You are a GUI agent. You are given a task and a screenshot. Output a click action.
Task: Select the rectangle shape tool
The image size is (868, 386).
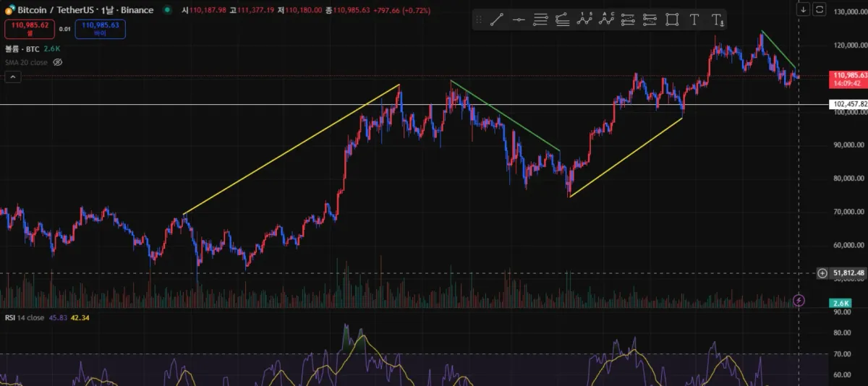[672, 20]
